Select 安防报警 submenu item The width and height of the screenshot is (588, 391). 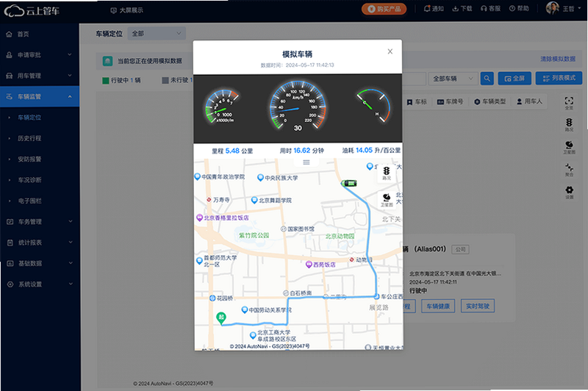click(29, 159)
